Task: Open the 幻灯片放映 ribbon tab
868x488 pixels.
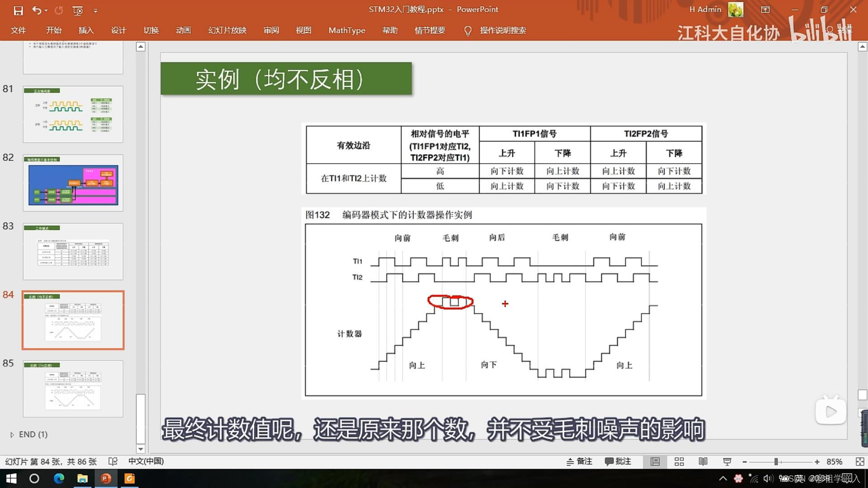Action: 227,30
